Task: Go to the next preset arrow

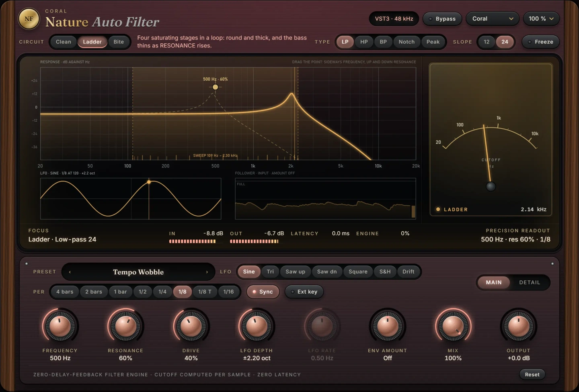Action: point(207,272)
